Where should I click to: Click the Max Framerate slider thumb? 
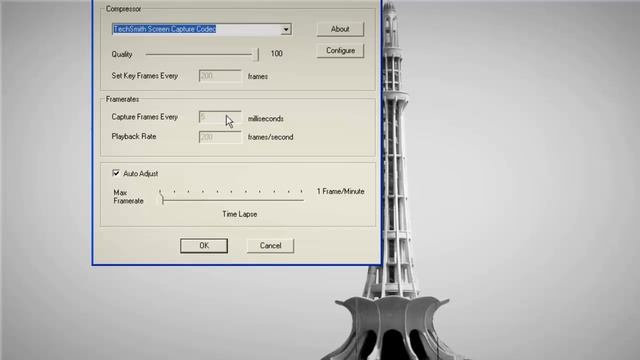[162, 199]
